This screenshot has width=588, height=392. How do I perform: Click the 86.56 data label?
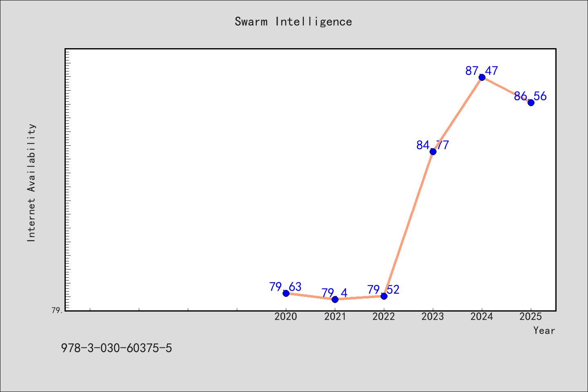[x=530, y=96]
